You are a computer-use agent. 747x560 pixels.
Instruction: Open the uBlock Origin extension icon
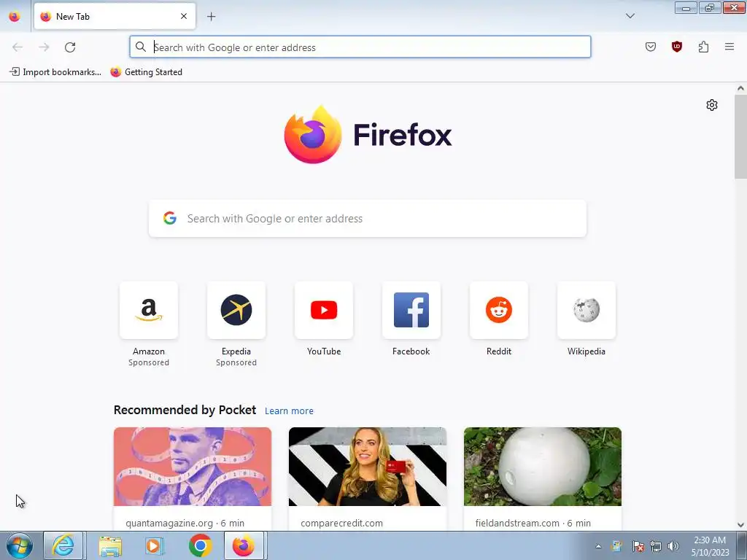pos(677,47)
